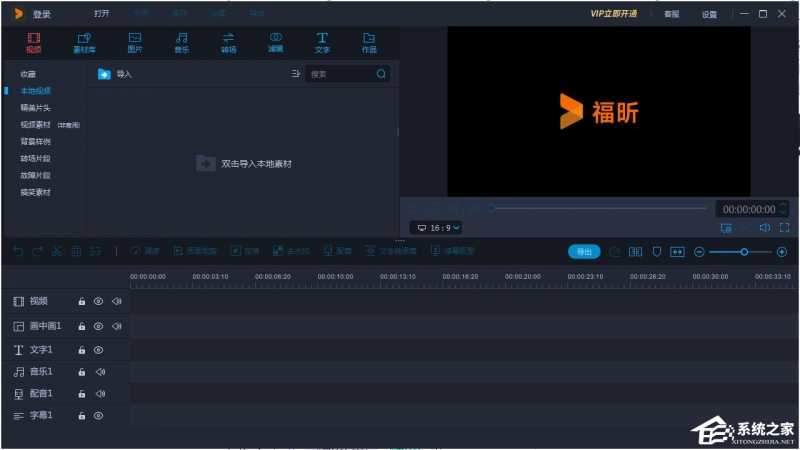The image size is (800, 450).
Task: Lock the 文字1 track
Action: click(82, 350)
